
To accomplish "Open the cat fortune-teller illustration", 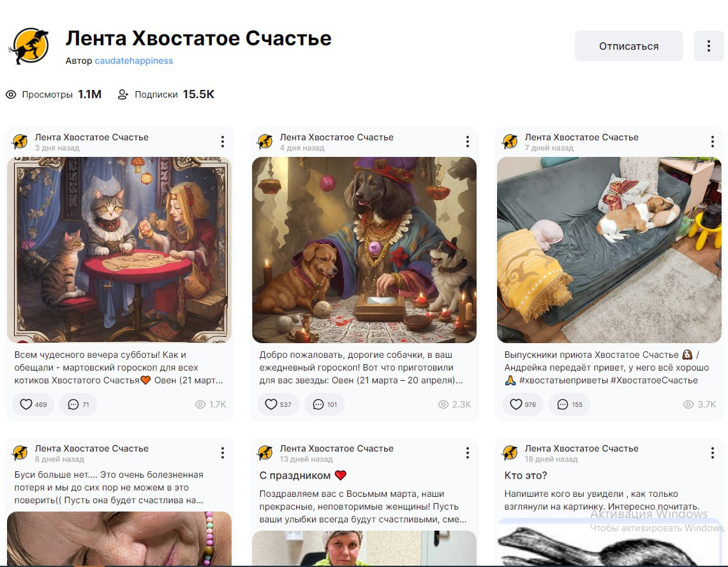I will [119, 250].
